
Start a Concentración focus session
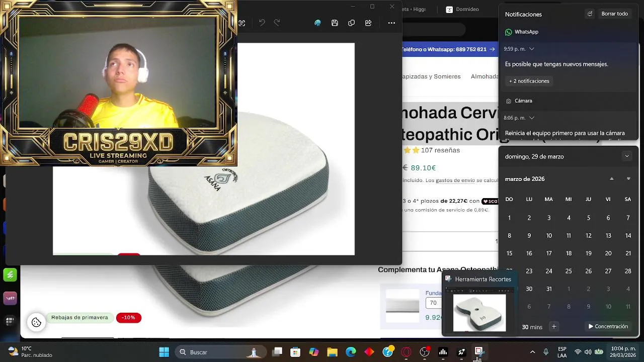pos(608,327)
